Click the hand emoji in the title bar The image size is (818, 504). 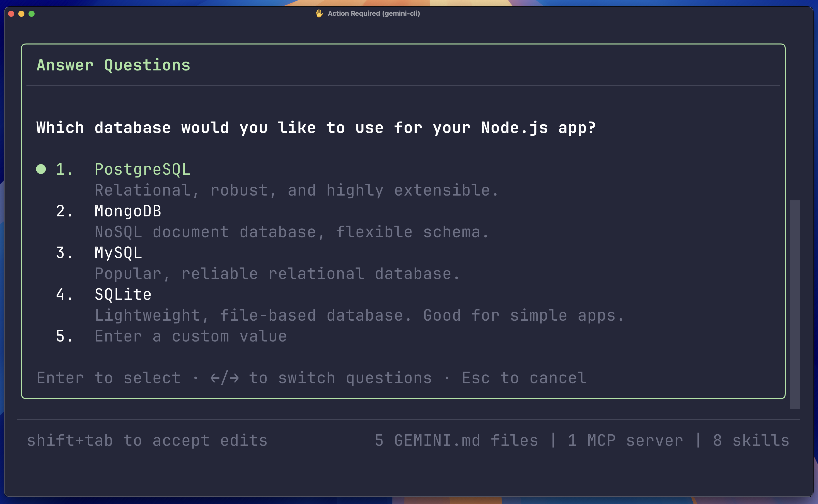tap(319, 13)
